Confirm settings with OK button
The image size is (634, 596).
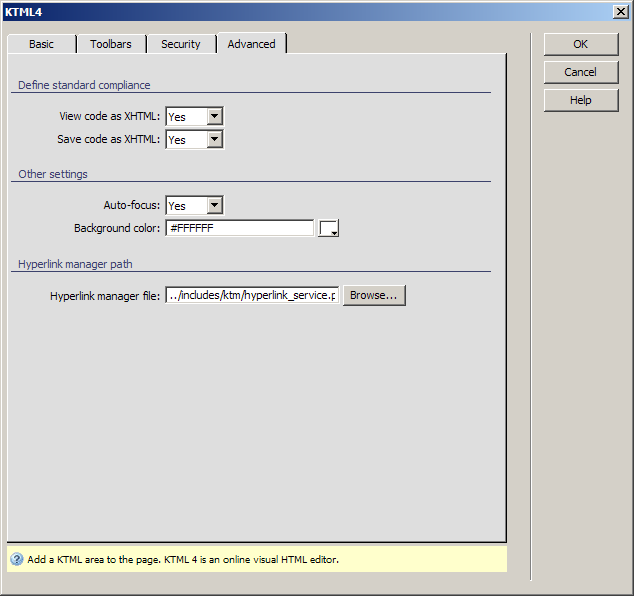point(581,44)
